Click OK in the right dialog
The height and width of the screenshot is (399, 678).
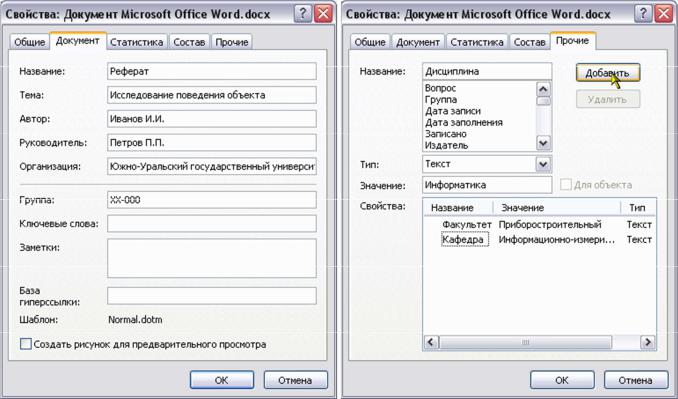pyautogui.click(x=562, y=380)
